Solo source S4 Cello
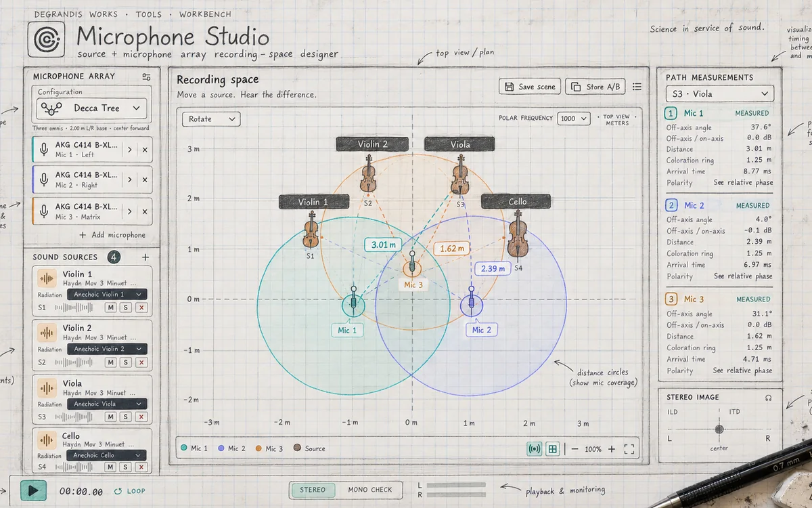812x508 pixels. [x=125, y=467]
